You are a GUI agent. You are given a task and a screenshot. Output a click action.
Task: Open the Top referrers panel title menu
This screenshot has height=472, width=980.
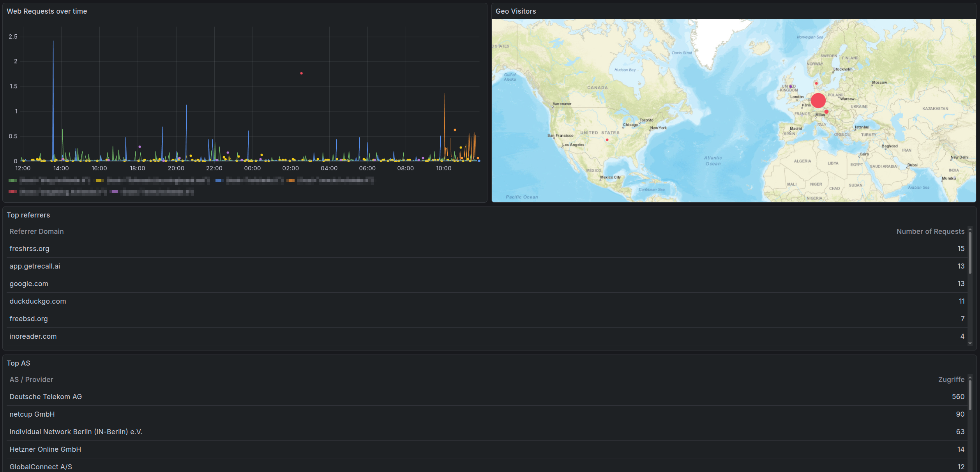point(28,215)
